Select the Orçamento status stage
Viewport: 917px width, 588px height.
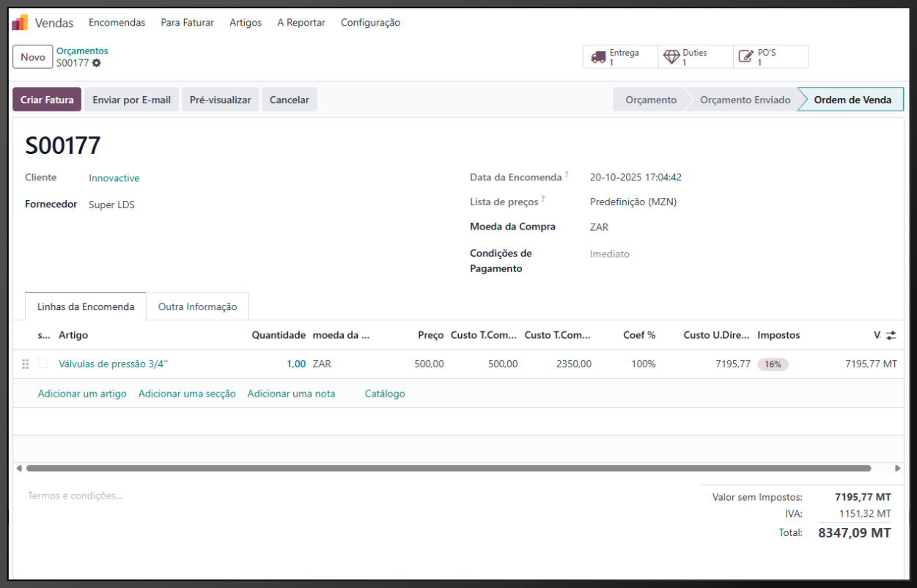click(x=650, y=100)
